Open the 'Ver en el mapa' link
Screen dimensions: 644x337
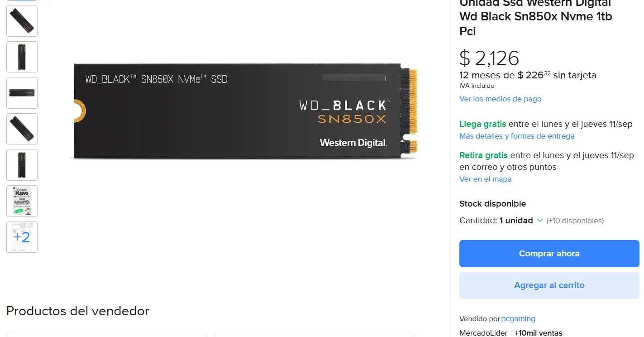coord(485,179)
